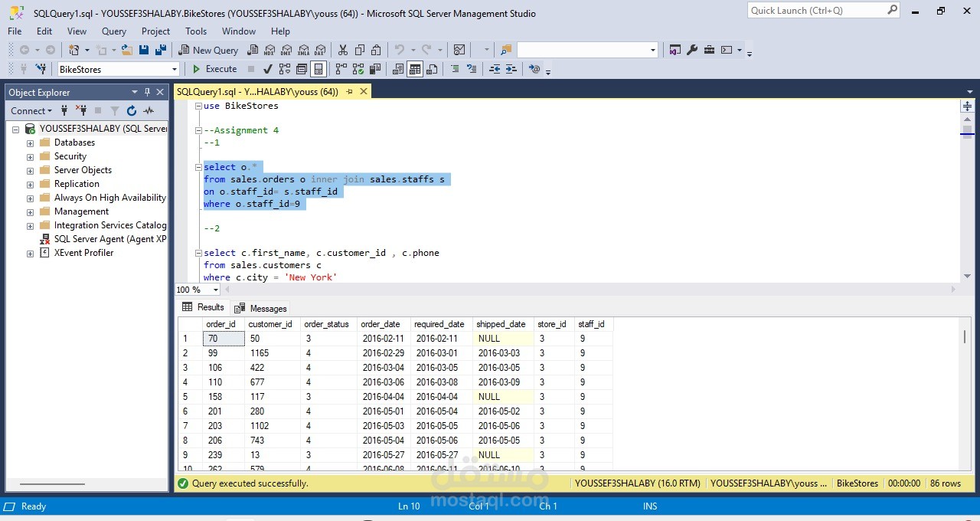The width and height of the screenshot is (980, 521).
Task: Click the Save All icon
Action: [x=161, y=50]
